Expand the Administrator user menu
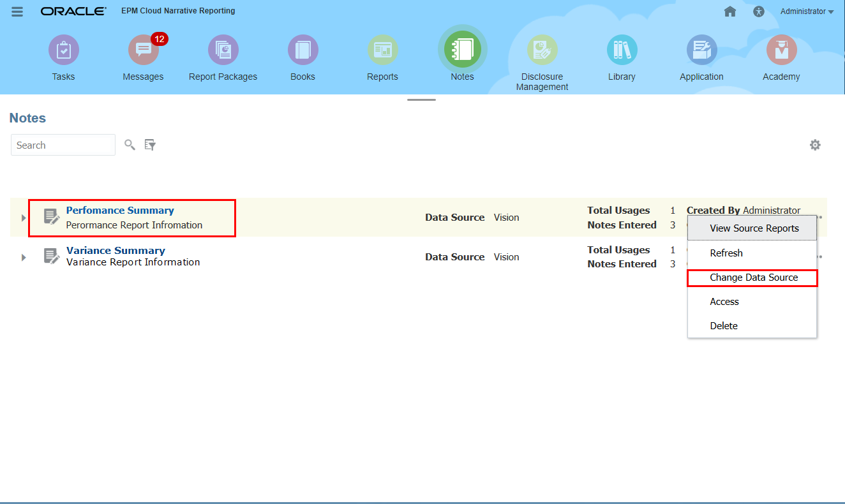The width and height of the screenshot is (845, 504). pyautogui.click(x=807, y=11)
